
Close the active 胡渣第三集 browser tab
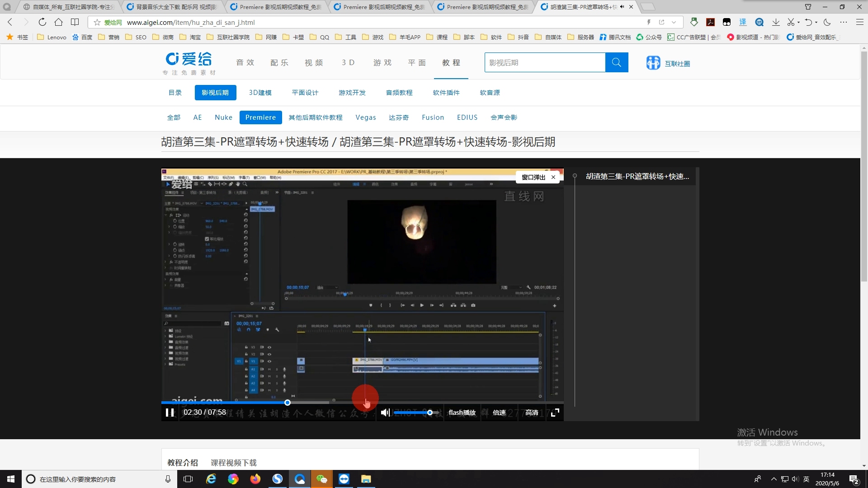(x=631, y=7)
